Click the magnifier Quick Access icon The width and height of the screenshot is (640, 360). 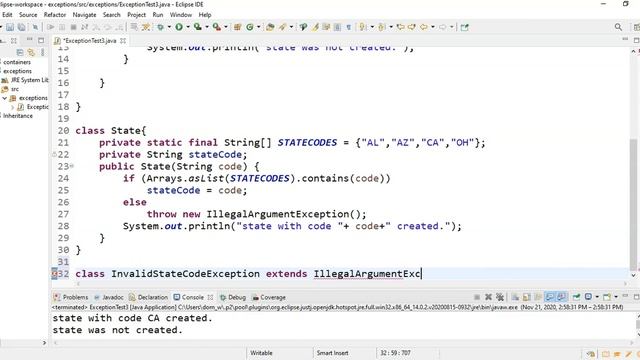[618, 27]
